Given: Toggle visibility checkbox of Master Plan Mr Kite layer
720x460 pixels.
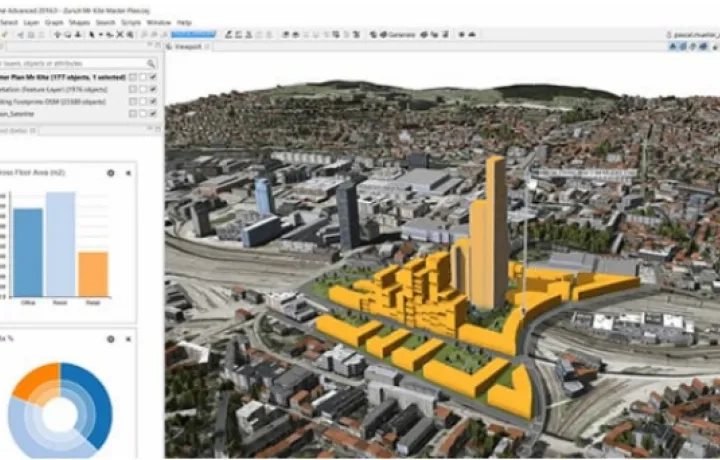Looking at the screenshot, I should pyautogui.click(x=153, y=77).
